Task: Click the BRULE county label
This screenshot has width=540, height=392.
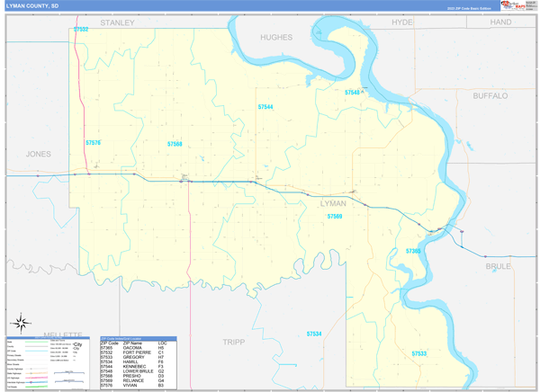Action: 498,266
